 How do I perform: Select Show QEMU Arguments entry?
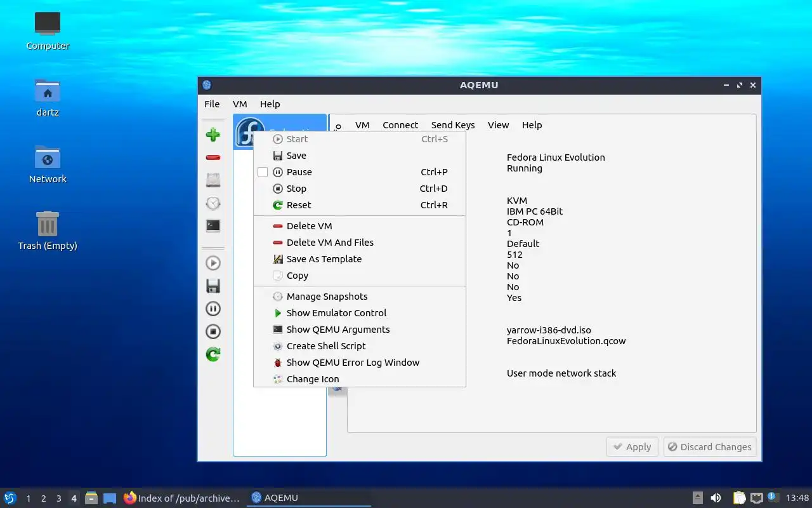pyautogui.click(x=360, y=330)
